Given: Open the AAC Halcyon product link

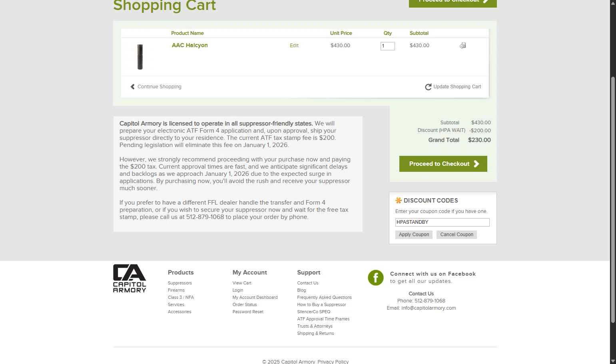Looking at the screenshot, I should pos(190,45).
